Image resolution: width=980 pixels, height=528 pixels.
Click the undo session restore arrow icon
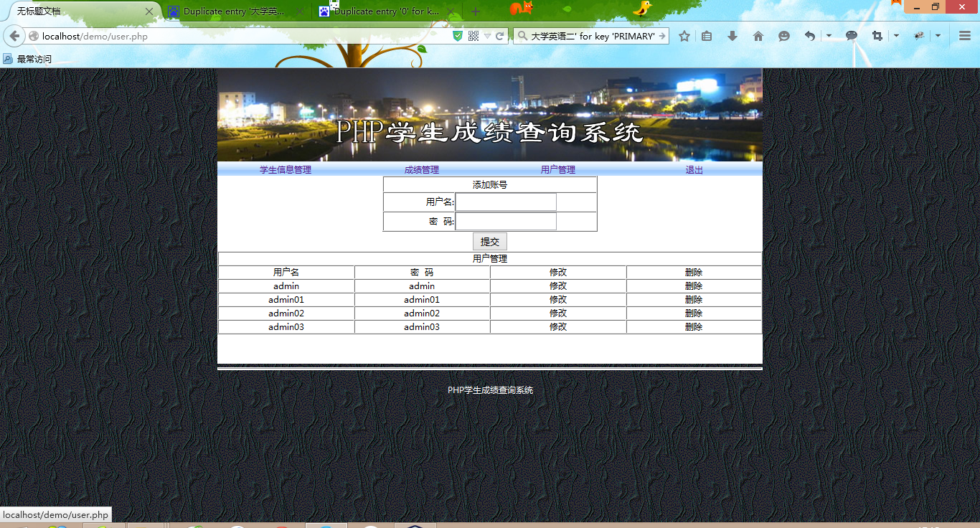(x=811, y=35)
